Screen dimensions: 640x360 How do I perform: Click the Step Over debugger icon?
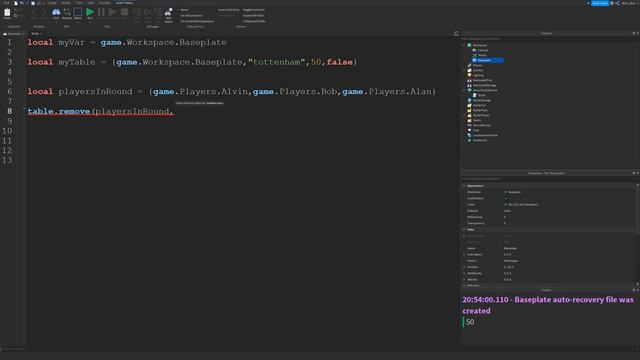147,14
